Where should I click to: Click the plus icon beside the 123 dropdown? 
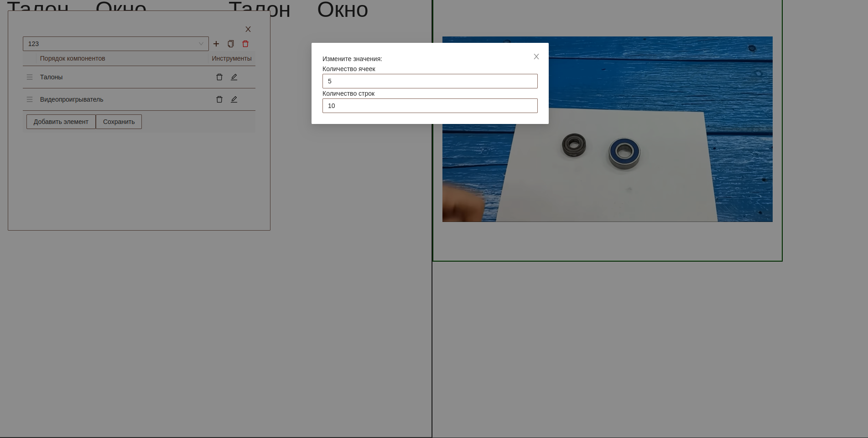[x=216, y=44]
